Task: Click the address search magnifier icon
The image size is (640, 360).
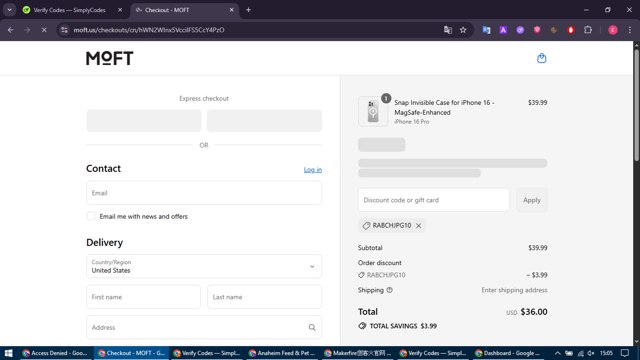Action: [x=312, y=327]
